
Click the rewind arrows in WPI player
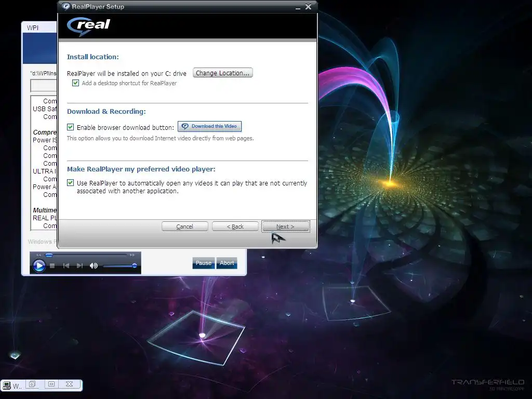click(38, 255)
